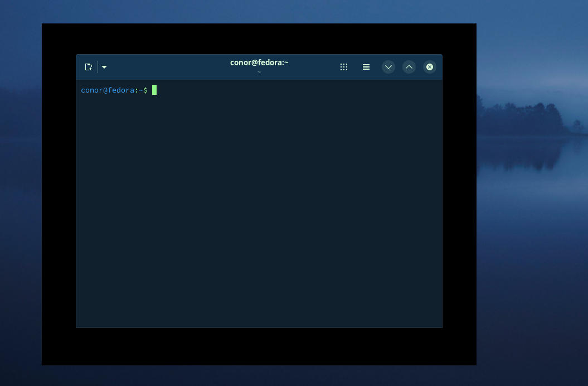Click the conor@fedora prompt text

pos(107,90)
